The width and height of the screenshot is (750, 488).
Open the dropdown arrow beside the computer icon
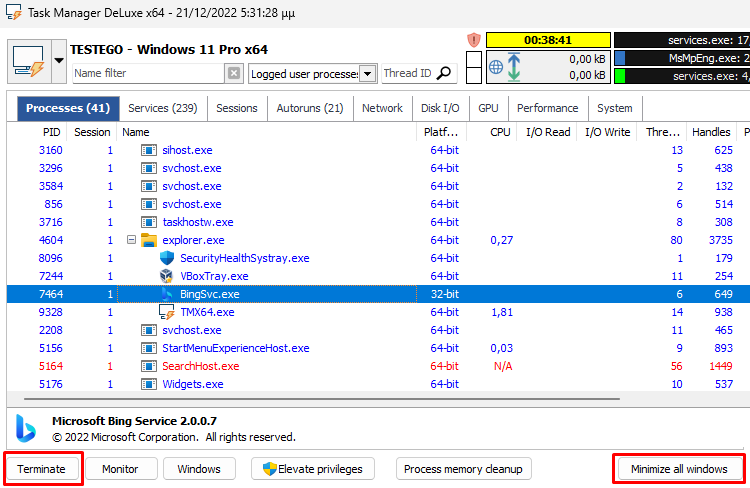pyautogui.click(x=59, y=61)
